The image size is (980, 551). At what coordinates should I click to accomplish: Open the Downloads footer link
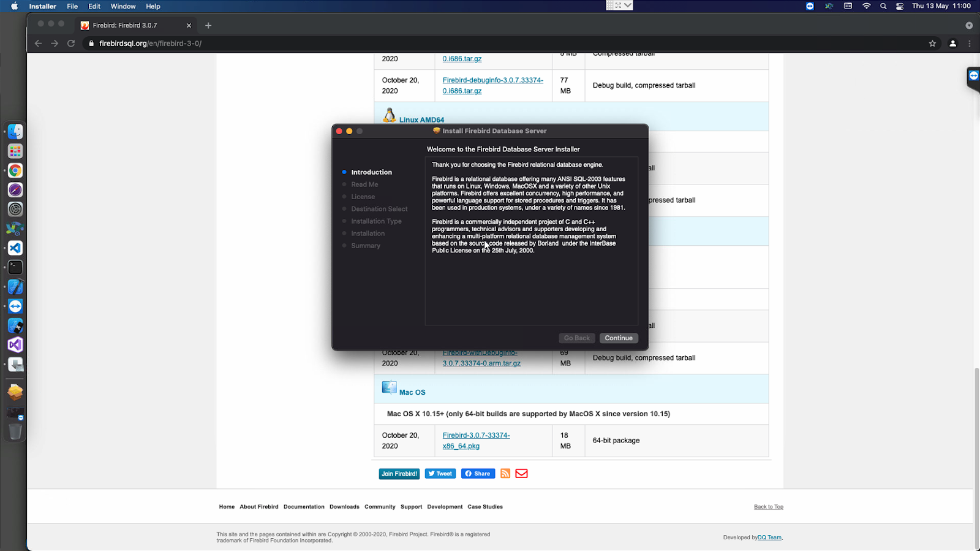344,507
